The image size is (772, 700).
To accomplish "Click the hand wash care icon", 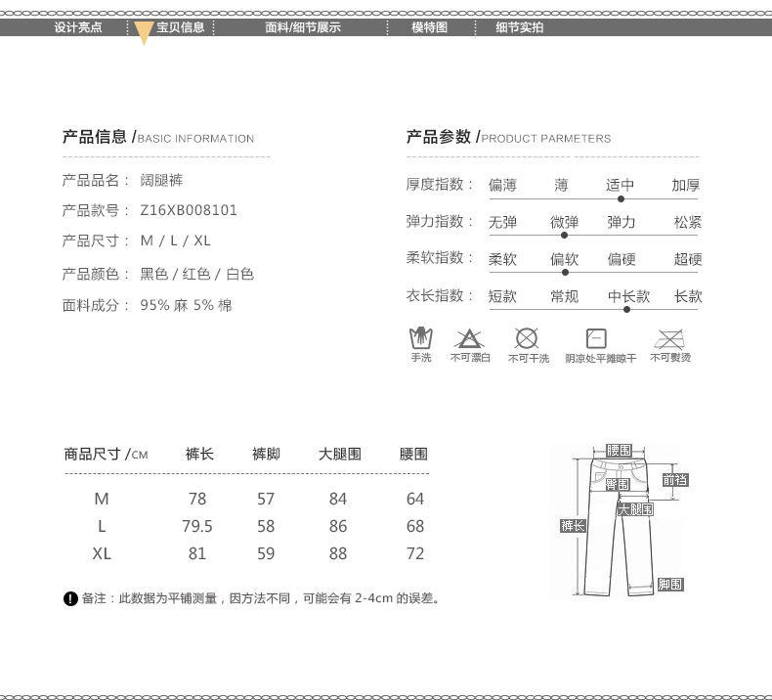I will tap(420, 339).
